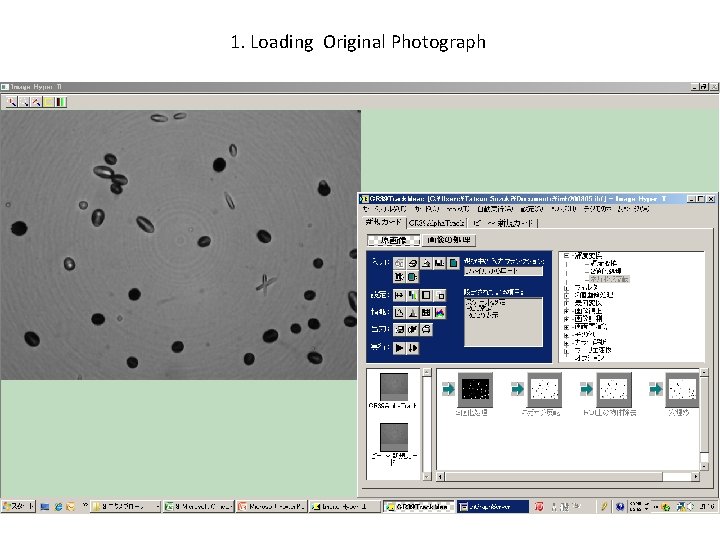This screenshot has height=540, width=720.
Task: Switch to the Image Hyper II taskbar item
Action: point(344,506)
